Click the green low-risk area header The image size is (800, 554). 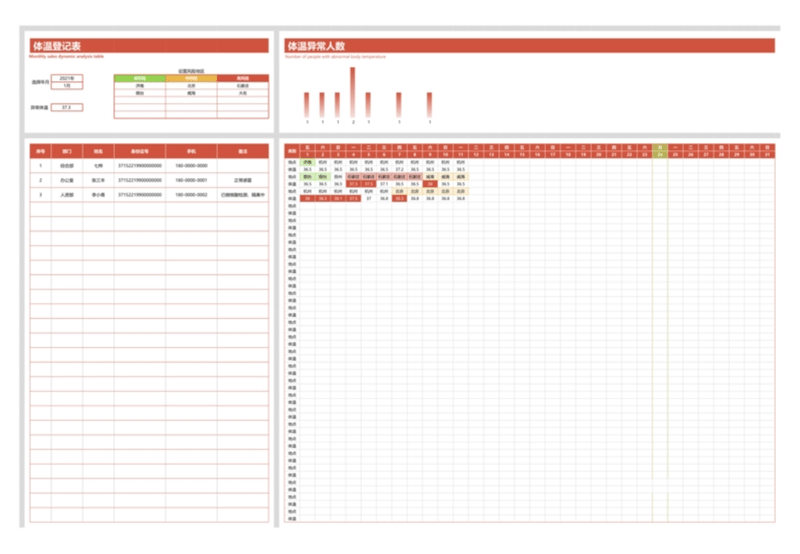coord(139,78)
